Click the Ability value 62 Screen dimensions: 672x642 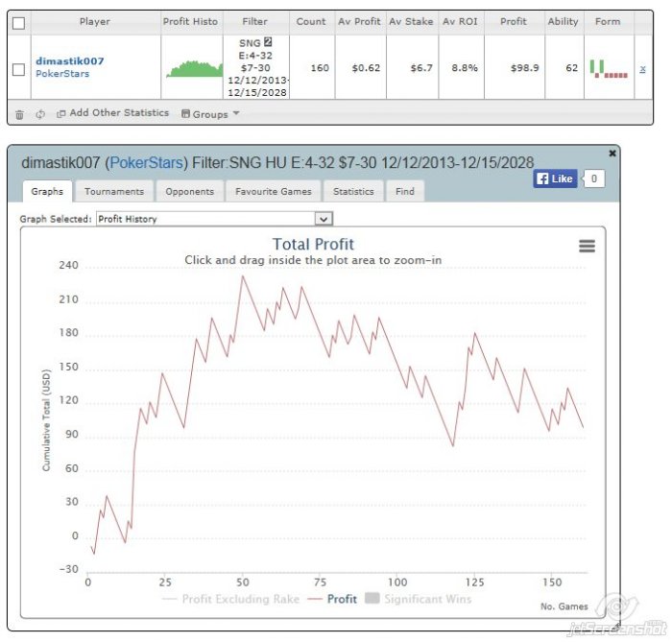572,68
